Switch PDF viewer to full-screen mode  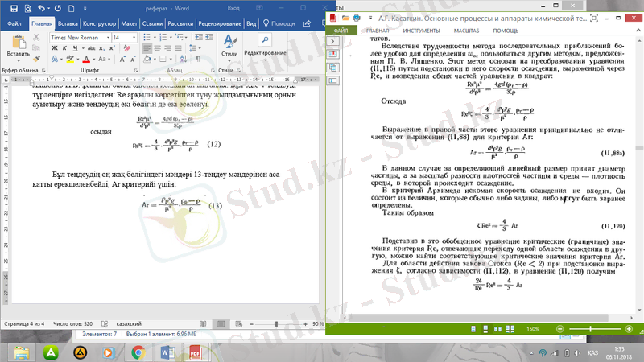(x=594, y=18)
